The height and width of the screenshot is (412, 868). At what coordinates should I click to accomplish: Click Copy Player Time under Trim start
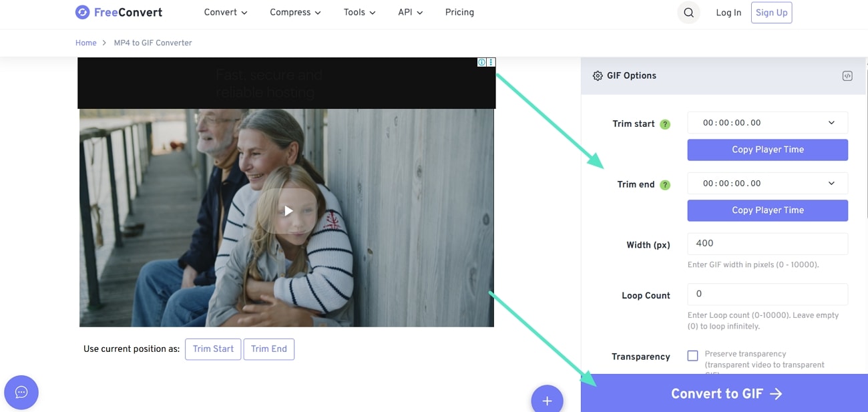(x=767, y=150)
